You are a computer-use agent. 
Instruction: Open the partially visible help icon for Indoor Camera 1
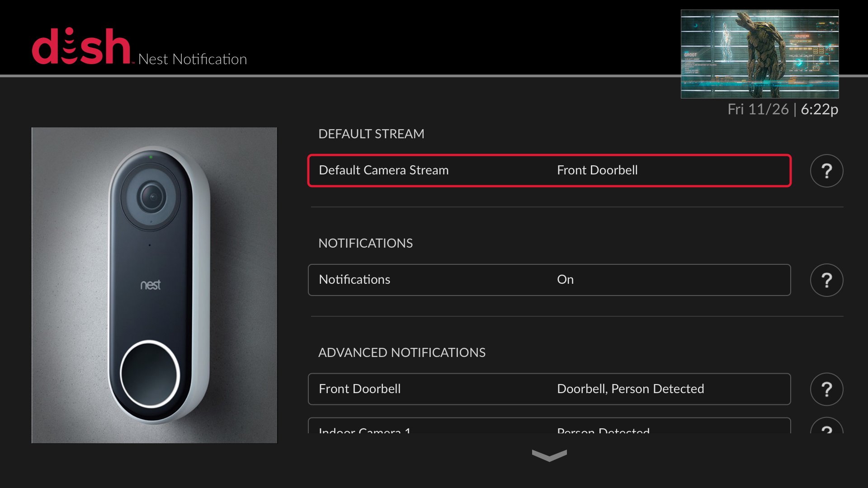(x=826, y=426)
